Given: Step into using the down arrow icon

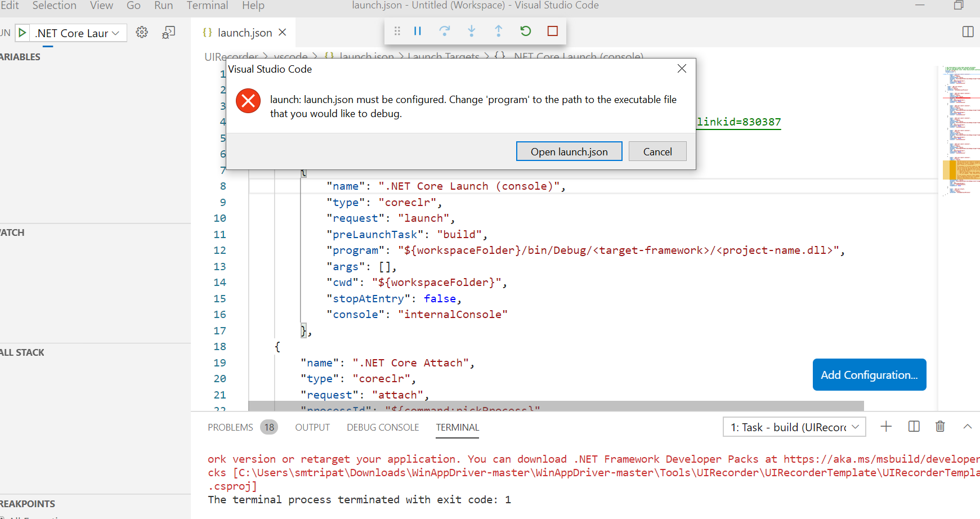Looking at the screenshot, I should click(472, 31).
